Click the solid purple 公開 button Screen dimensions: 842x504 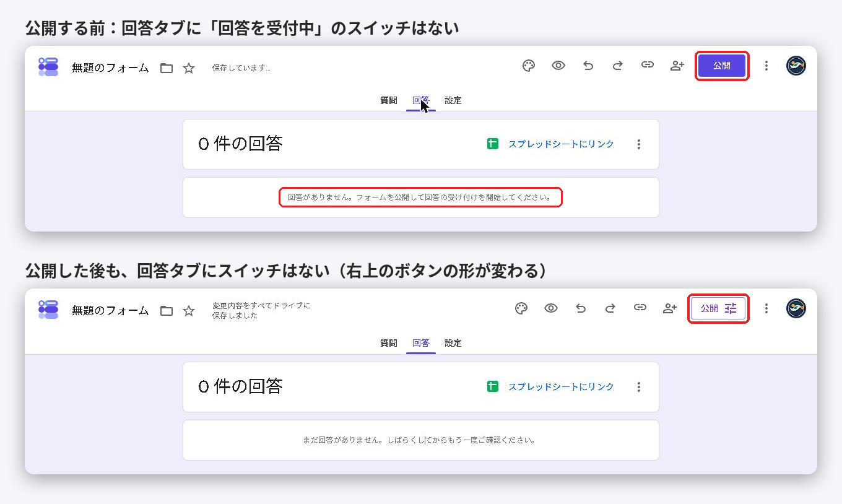722,66
